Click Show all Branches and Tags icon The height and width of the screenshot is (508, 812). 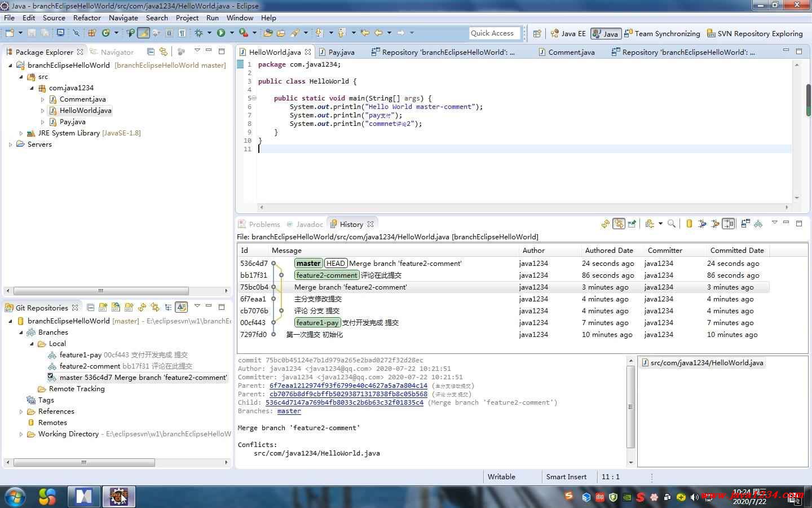click(758, 224)
